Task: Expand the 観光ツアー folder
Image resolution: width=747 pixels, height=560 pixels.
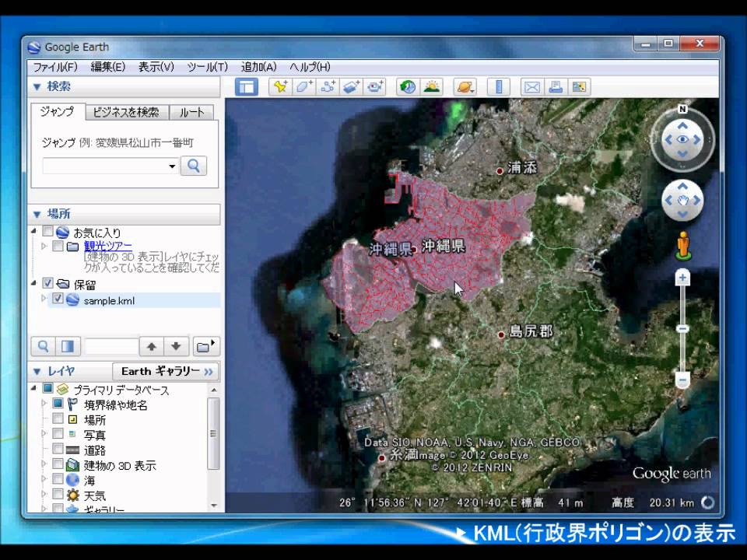Action: [44, 247]
